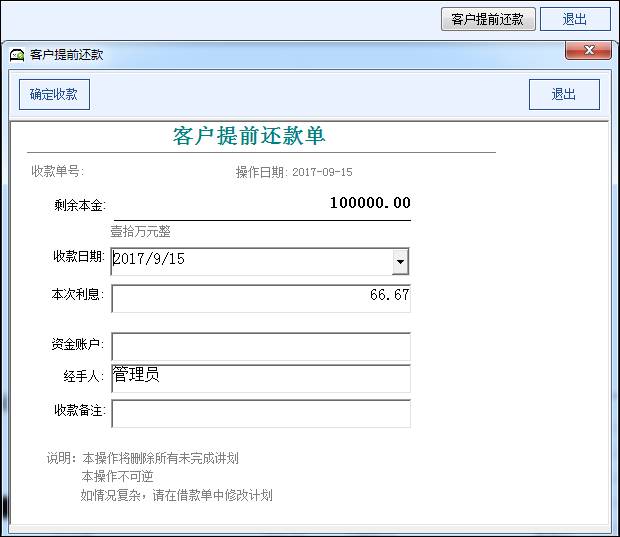The image size is (620, 537).
Task: Click the 剩余本金 amount 100000.00
Action: coord(370,203)
